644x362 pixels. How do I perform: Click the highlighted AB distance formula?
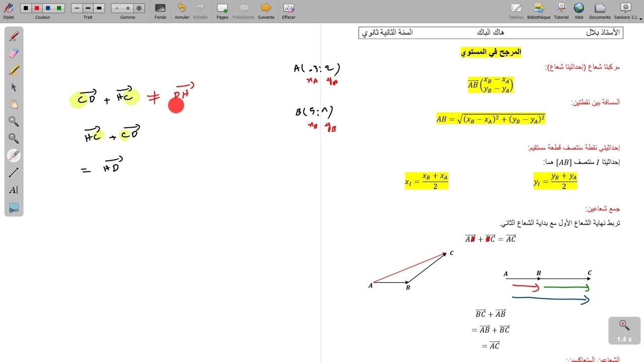point(491,119)
